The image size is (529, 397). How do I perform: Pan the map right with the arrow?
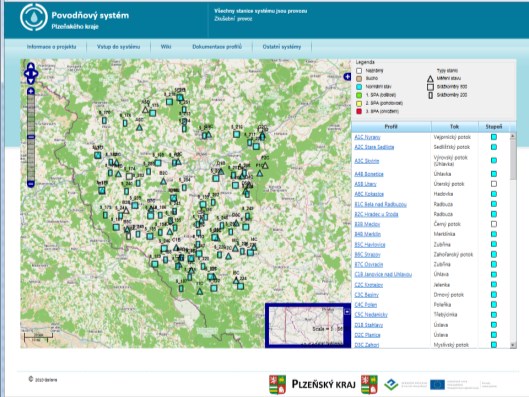[x=35, y=73]
